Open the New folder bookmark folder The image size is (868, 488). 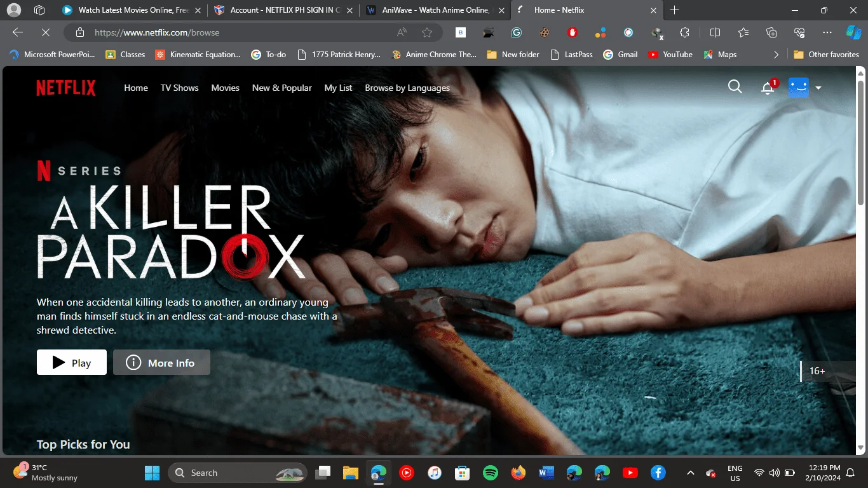point(513,55)
